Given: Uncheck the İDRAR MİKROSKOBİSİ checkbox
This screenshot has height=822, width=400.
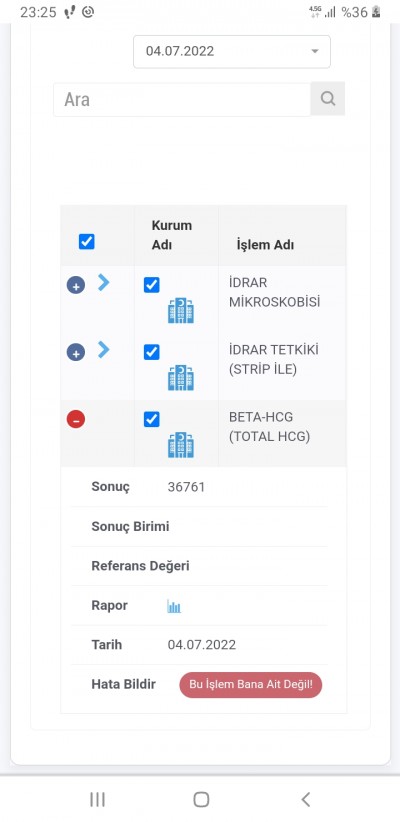Looking at the screenshot, I should click(152, 285).
